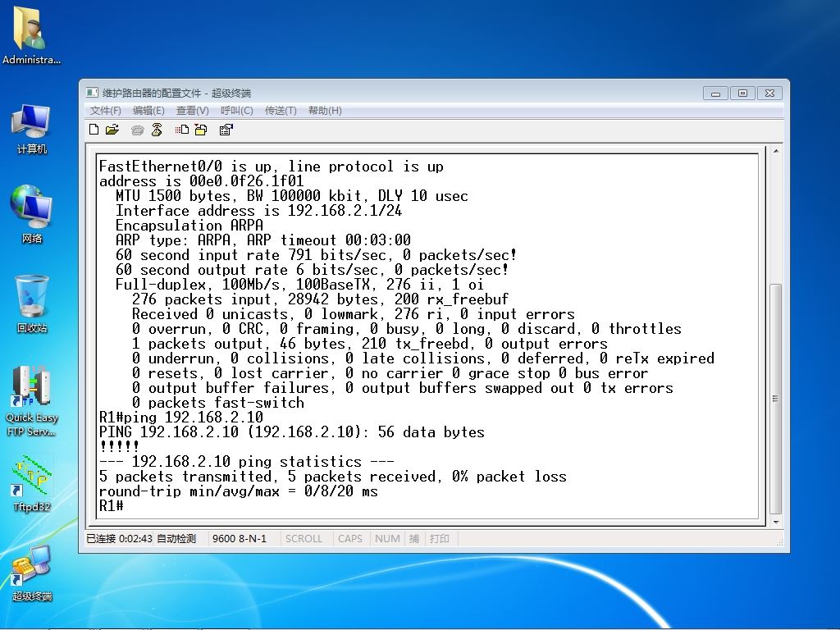Click the SCROLL status indicator
The height and width of the screenshot is (630, 840).
pyautogui.click(x=304, y=538)
